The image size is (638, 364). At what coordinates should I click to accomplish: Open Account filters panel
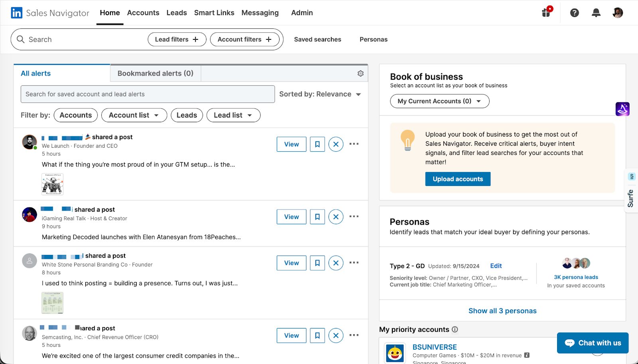244,39
